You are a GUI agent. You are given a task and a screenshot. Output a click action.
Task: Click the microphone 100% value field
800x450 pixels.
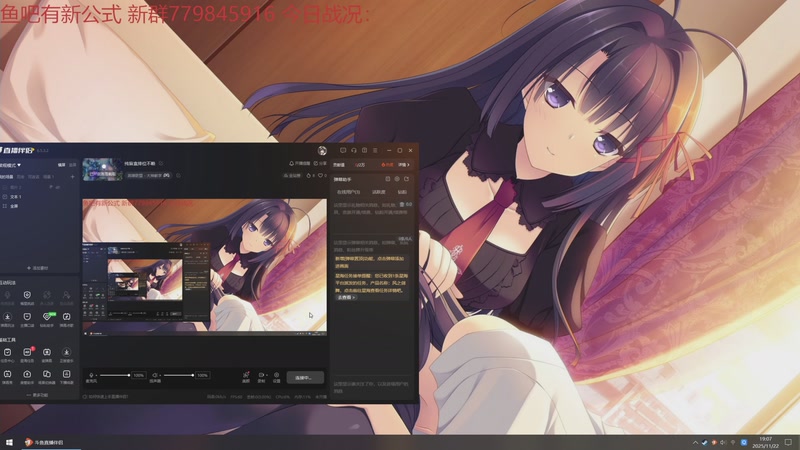139,376
